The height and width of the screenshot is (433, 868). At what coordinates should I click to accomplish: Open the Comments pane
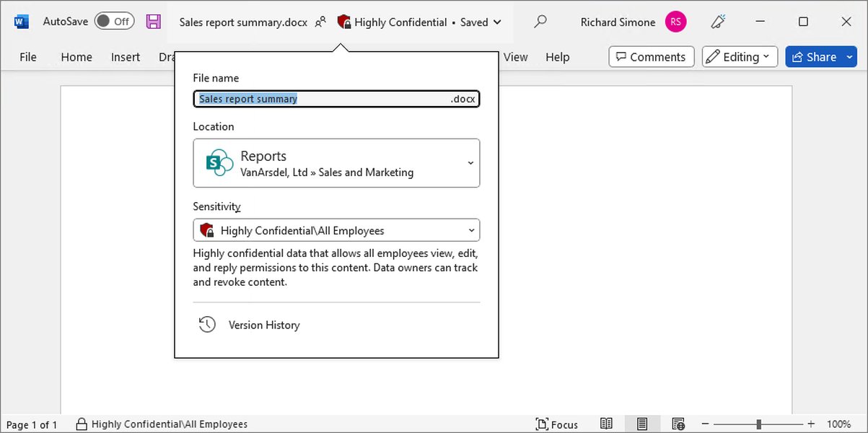pyautogui.click(x=652, y=57)
